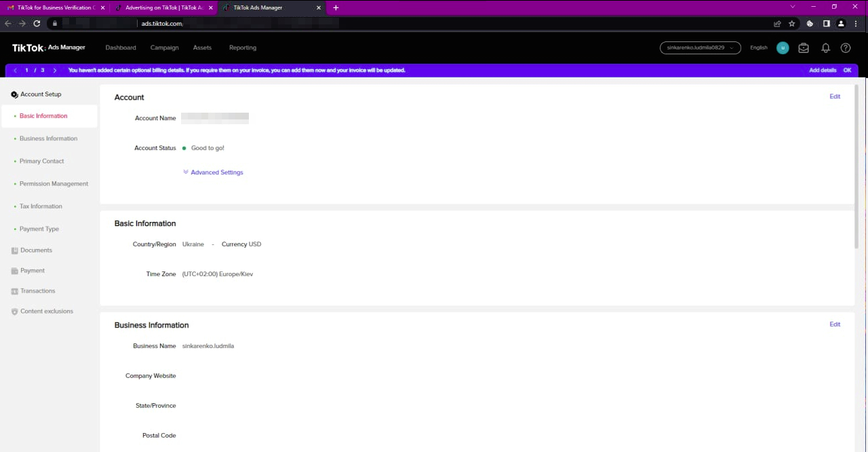Click the TikTok Ads Manager logo
This screenshot has width=868, height=452.
tap(49, 48)
